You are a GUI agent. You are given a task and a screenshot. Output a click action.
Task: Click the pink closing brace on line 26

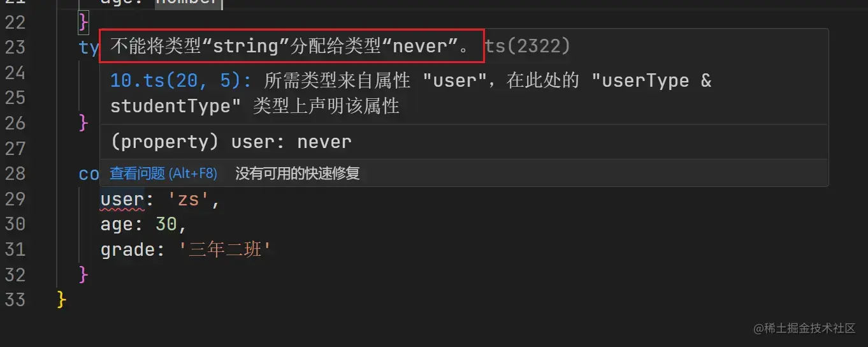point(83,122)
